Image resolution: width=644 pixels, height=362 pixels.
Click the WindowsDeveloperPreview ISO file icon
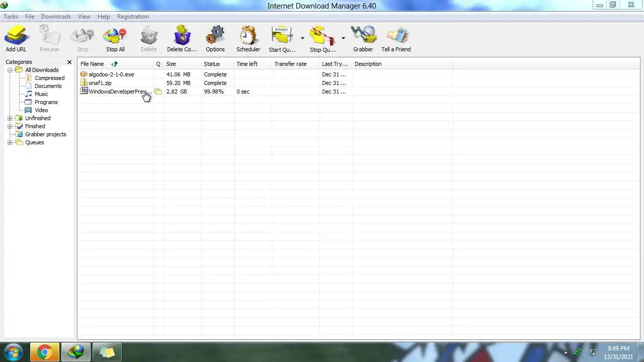(x=84, y=92)
